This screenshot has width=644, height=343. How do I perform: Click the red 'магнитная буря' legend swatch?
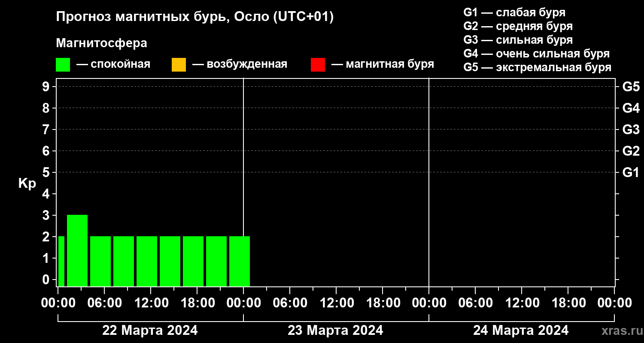(318, 65)
